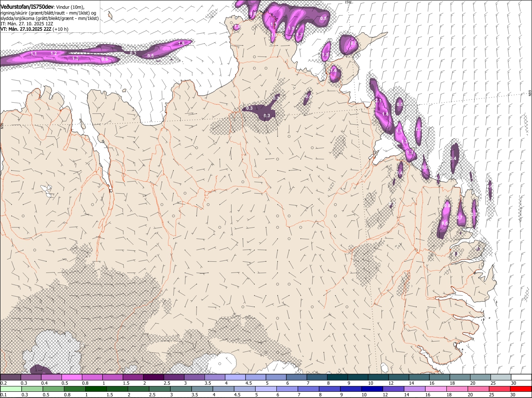
Task: Click the 'IT: Mán. 27. 10. 2025 12Z' line
Action: point(27,24)
